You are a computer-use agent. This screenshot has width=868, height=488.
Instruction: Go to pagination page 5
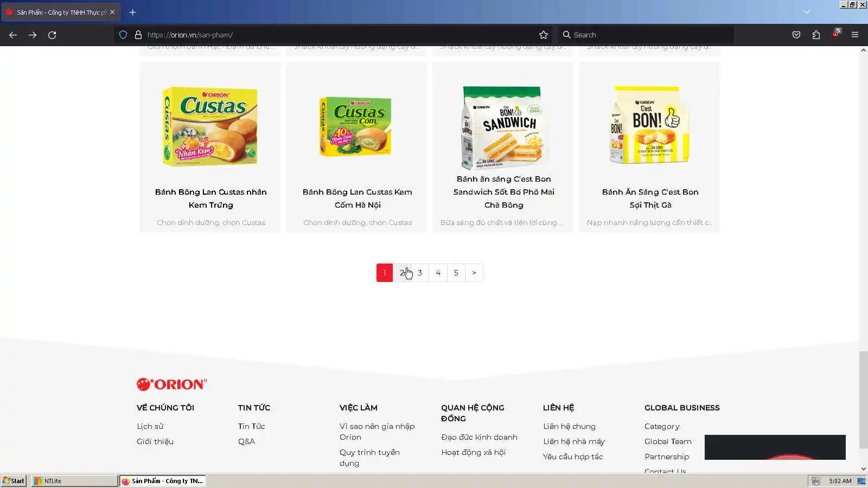pyautogui.click(x=456, y=273)
